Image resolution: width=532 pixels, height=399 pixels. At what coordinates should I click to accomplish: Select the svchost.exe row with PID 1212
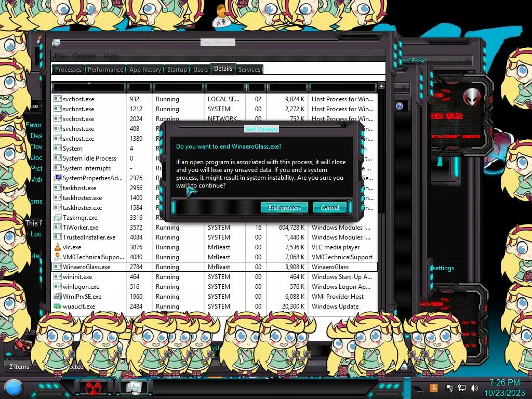tap(214, 109)
